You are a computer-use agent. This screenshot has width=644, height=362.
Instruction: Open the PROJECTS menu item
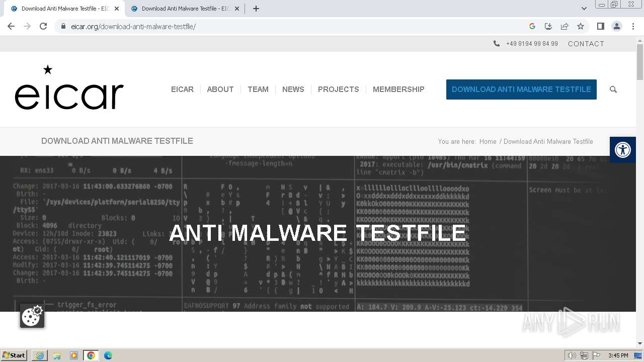click(x=339, y=89)
